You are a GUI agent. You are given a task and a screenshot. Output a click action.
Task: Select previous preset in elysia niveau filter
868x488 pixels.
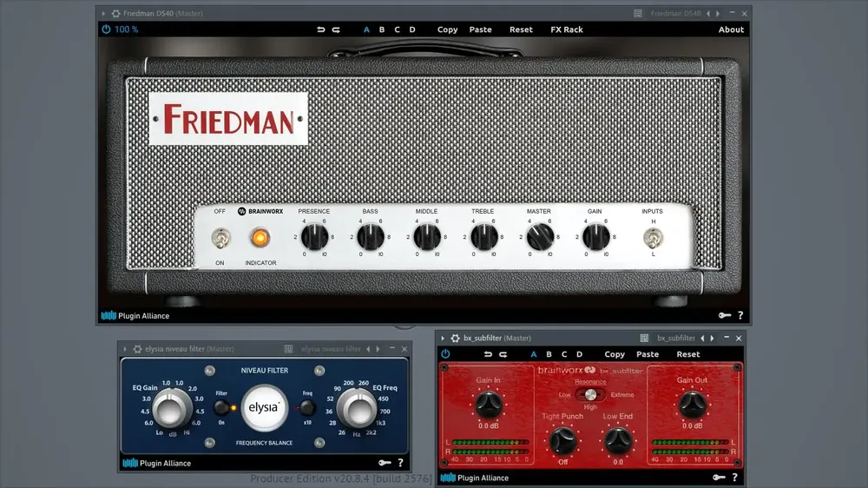tap(368, 349)
